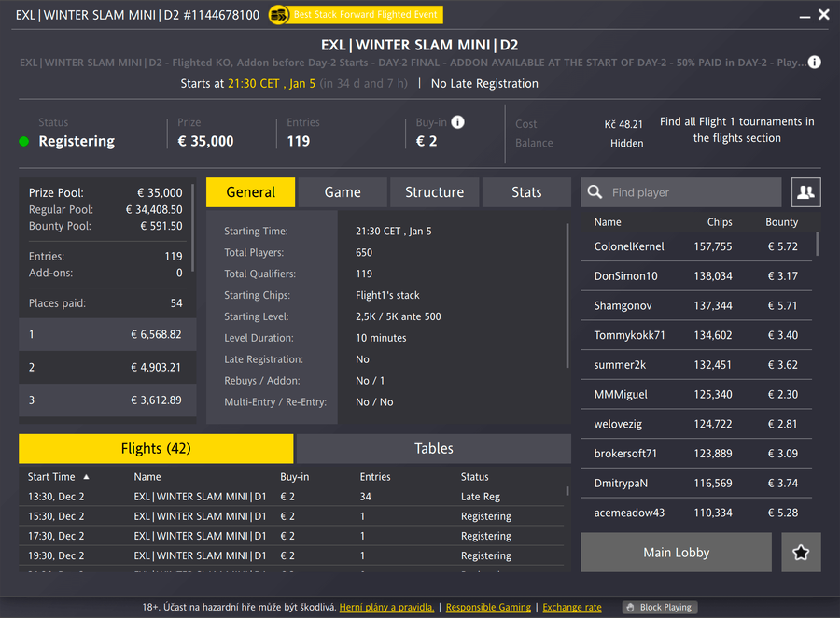Open the Structure tab
Image resolution: width=840 pixels, height=618 pixels.
point(434,192)
